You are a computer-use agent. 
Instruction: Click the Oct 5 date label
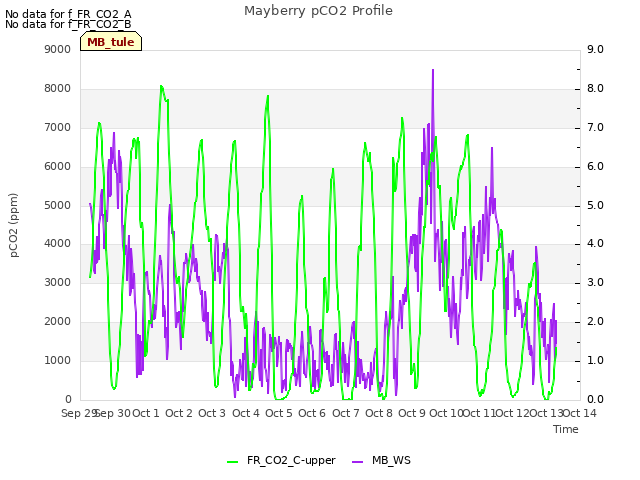pyautogui.click(x=279, y=413)
